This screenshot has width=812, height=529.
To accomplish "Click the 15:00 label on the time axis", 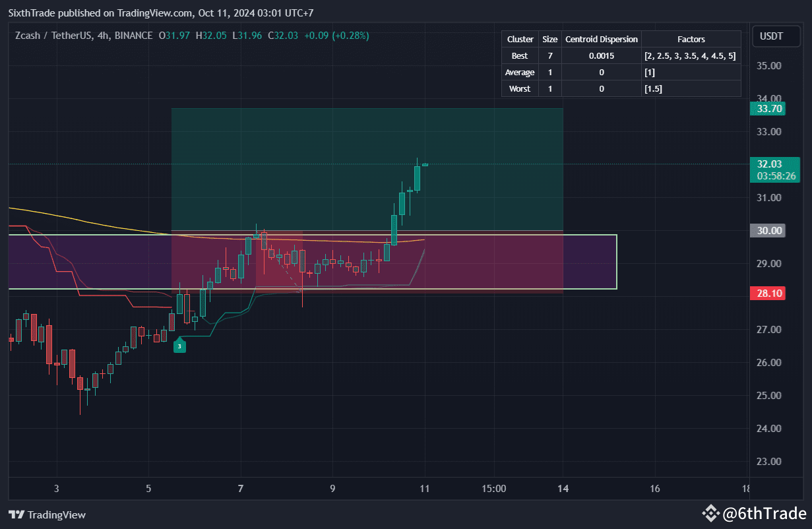I will coord(494,489).
